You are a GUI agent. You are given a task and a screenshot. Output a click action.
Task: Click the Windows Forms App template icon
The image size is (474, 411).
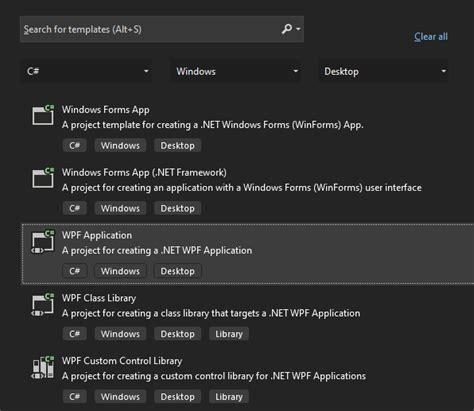(x=43, y=115)
